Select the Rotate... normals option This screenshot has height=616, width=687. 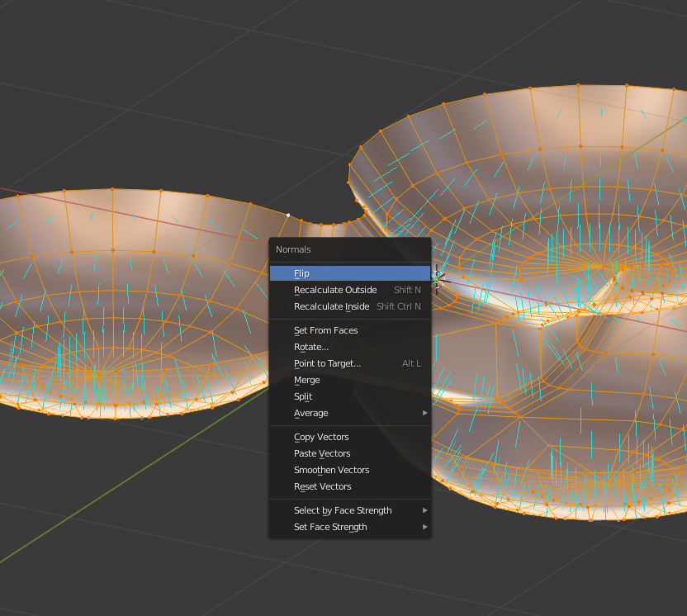coord(310,347)
